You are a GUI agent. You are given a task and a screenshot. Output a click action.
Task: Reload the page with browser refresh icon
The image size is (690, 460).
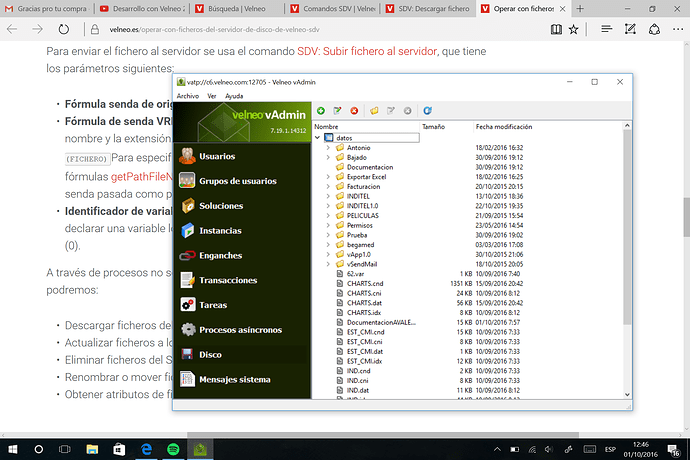click(x=64, y=29)
